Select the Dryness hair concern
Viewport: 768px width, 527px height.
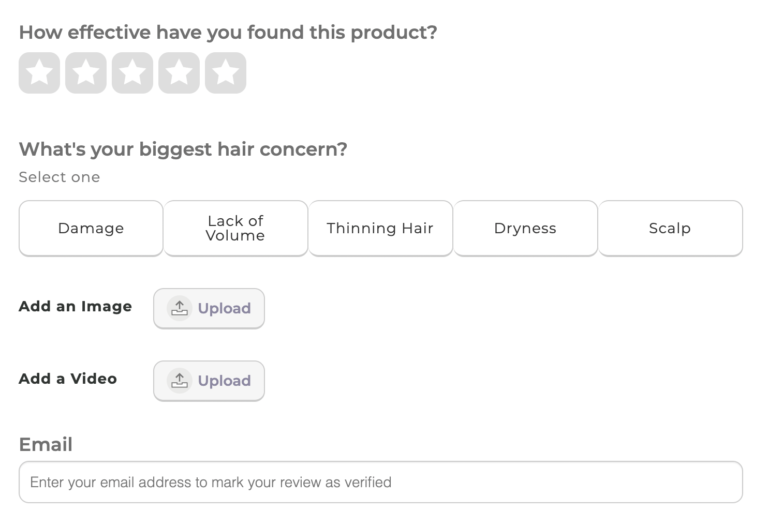point(525,228)
